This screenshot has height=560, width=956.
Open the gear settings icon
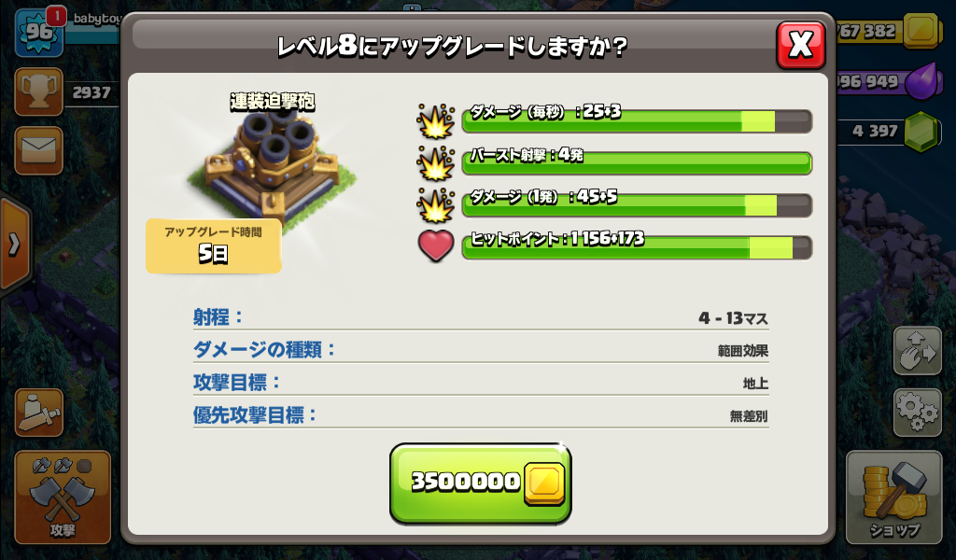tap(918, 413)
